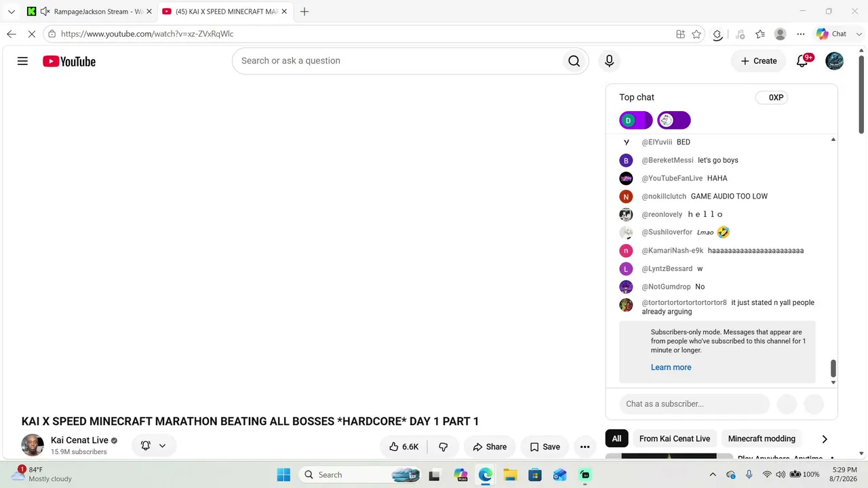
Task: Like the video with 6.6K likes
Action: [x=403, y=447]
